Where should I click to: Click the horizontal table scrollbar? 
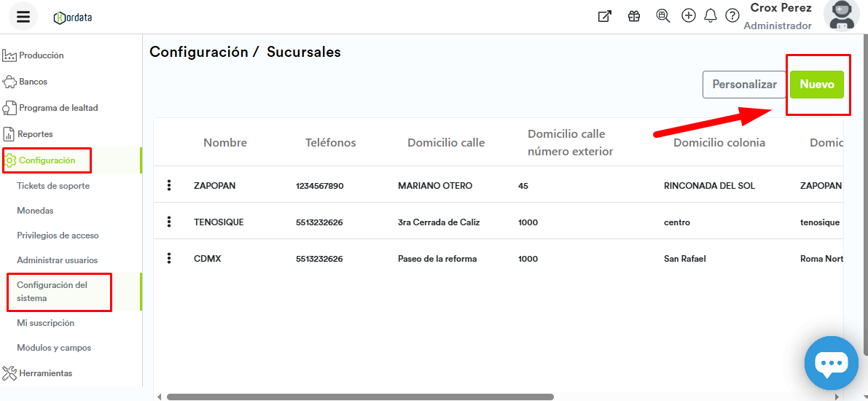[360, 397]
